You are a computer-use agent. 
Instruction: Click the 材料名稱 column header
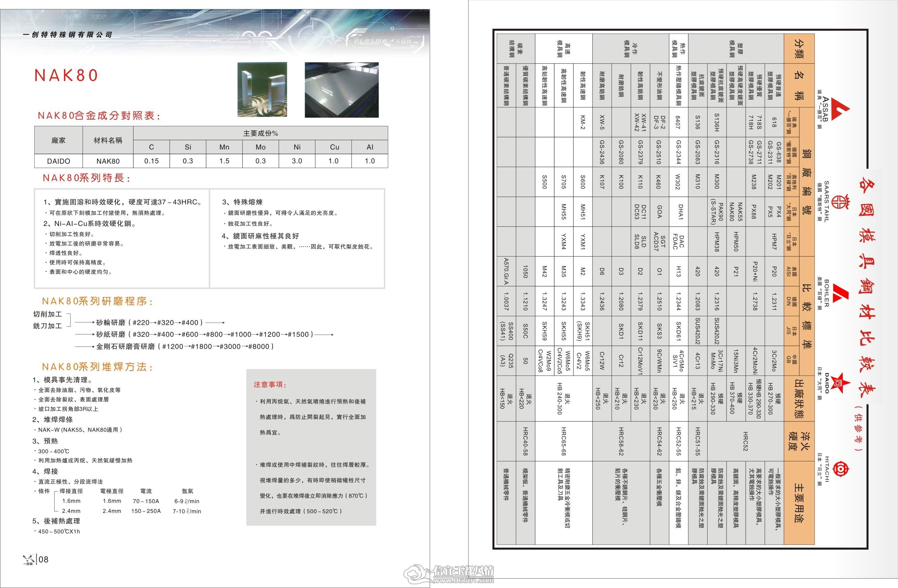tap(108, 140)
